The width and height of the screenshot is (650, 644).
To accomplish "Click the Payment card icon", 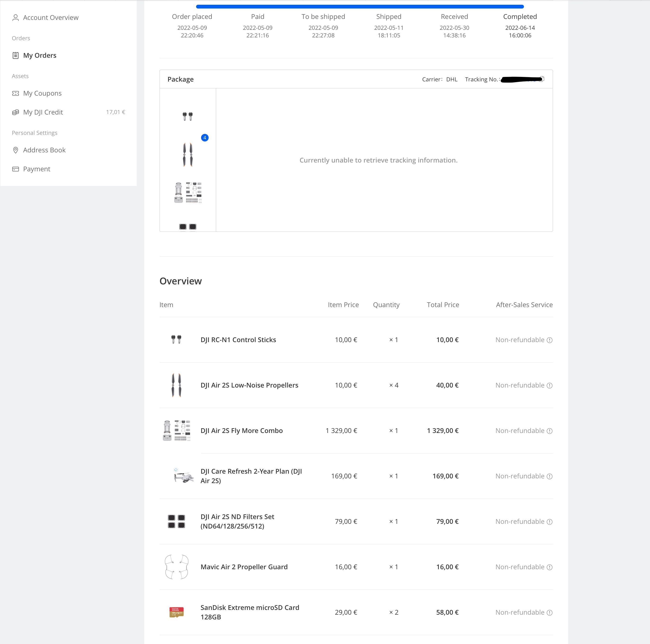I will pos(15,169).
